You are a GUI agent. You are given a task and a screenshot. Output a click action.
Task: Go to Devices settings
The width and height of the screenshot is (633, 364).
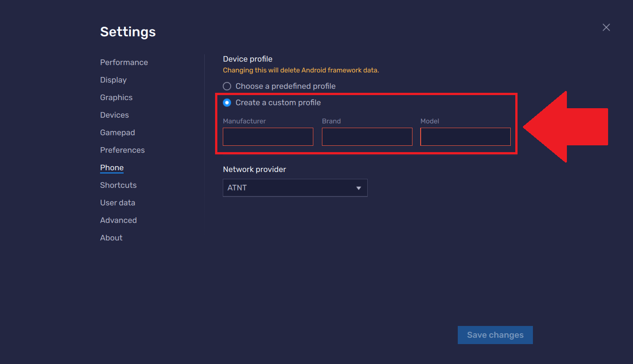click(x=114, y=115)
